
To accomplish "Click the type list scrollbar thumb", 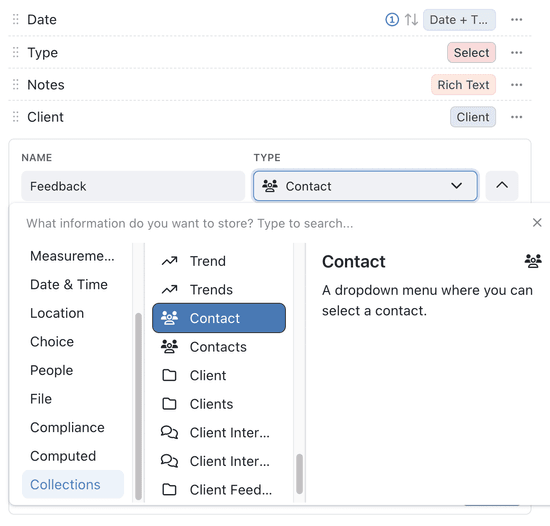I will click(x=299, y=474).
